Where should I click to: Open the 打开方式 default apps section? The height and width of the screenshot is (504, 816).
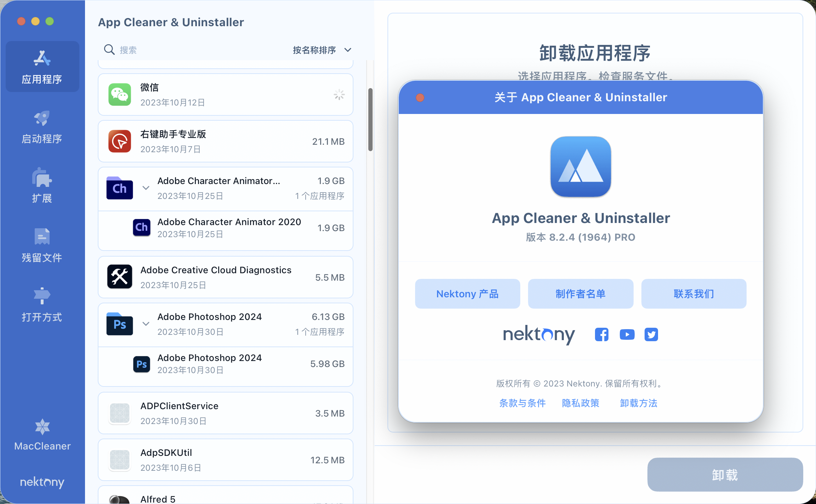tap(42, 305)
